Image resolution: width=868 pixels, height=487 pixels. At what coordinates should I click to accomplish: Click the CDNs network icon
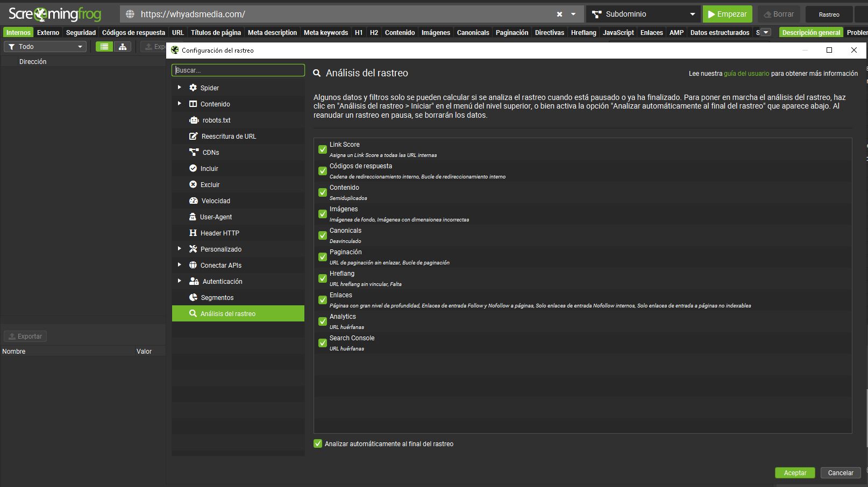click(x=194, y=153)
